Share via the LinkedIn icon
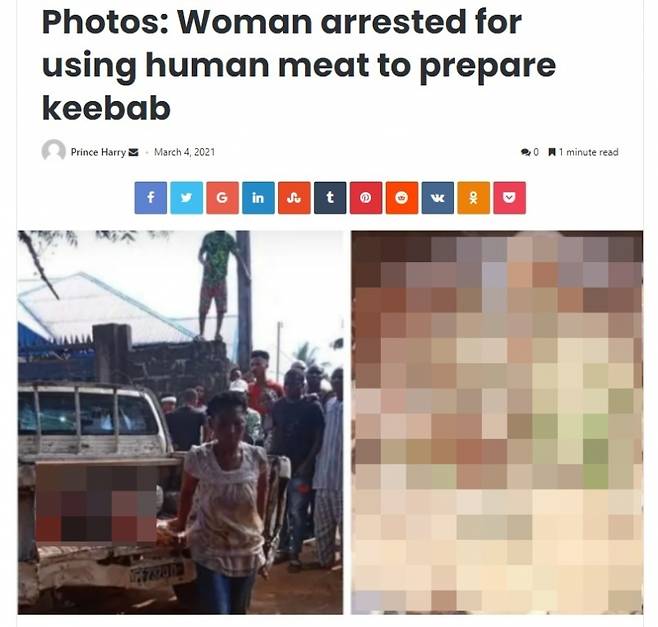The height and width of the screenshot is (627, 658). [x=258, y=198]
